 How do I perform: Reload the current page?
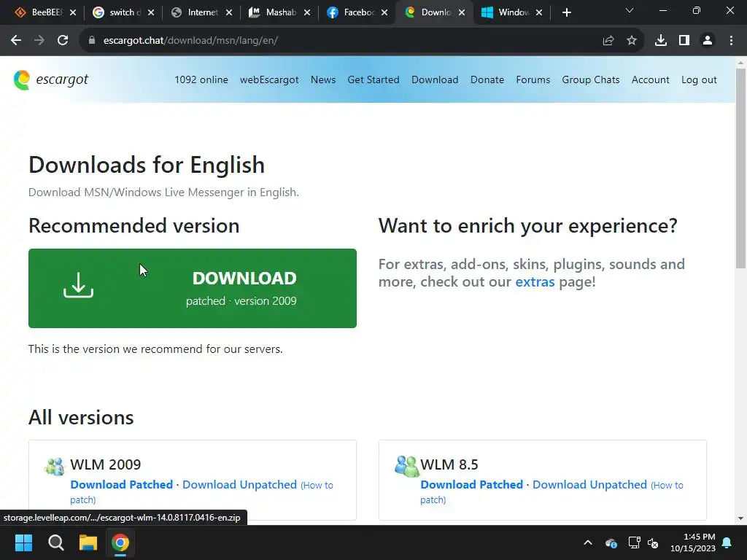coord(63,41)
